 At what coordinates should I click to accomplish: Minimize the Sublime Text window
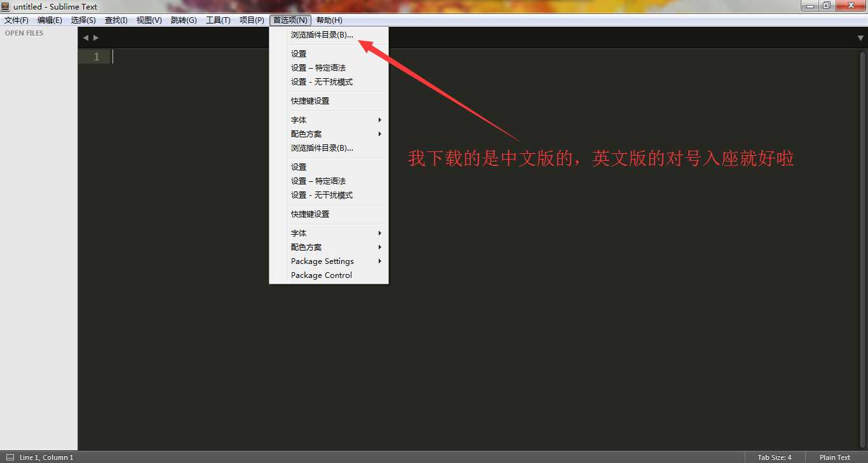coord(809,6)
